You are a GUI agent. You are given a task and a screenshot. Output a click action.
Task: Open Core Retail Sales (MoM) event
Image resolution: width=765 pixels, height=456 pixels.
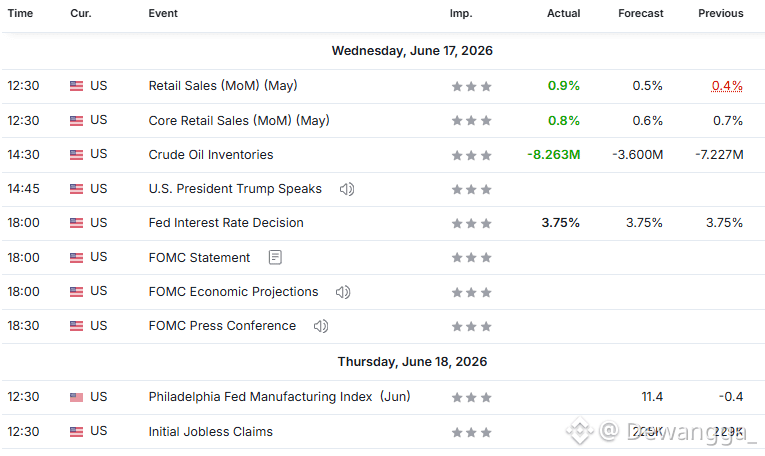(239, 120)
